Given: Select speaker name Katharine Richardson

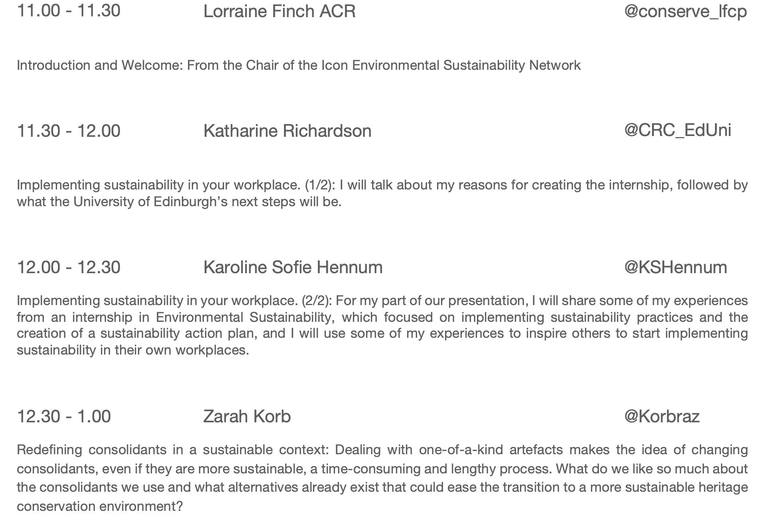Looking at the screenshot, I should pos(287,131).
